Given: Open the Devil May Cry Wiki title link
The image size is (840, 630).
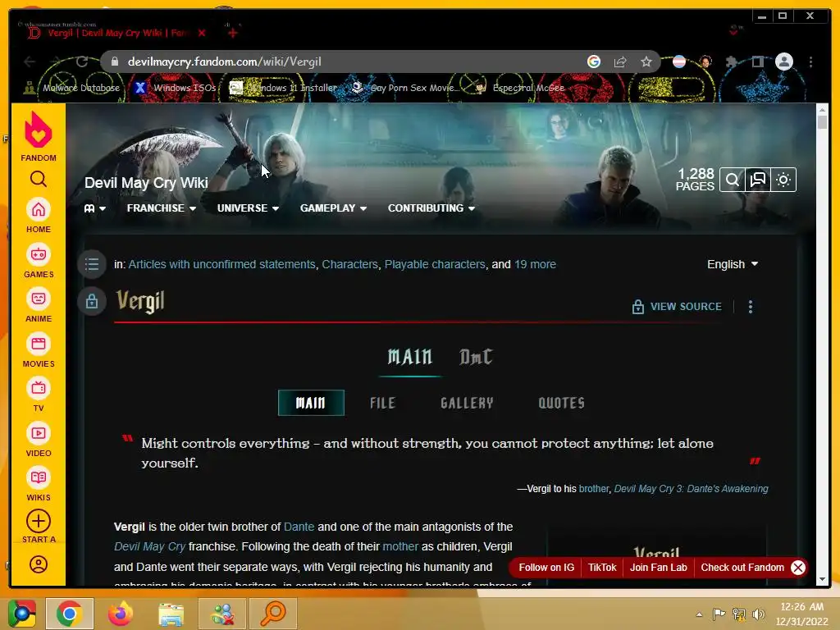Looking at the screenshot, I should tap(146, 183).
